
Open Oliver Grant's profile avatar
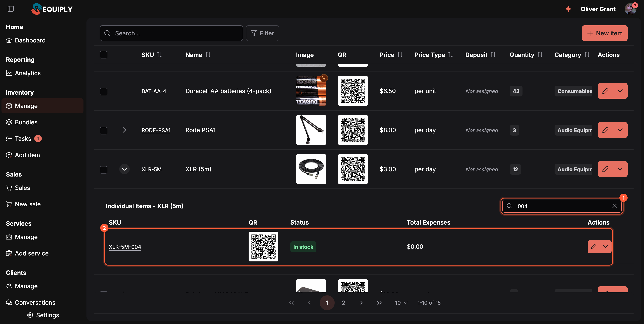pyautogui.click(x=630, y=9)
